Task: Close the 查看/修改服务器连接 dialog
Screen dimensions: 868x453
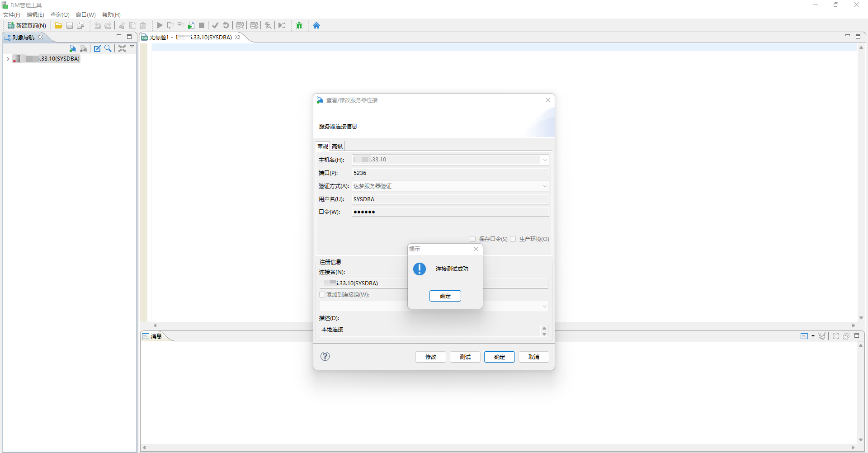Action: [548, 100]
